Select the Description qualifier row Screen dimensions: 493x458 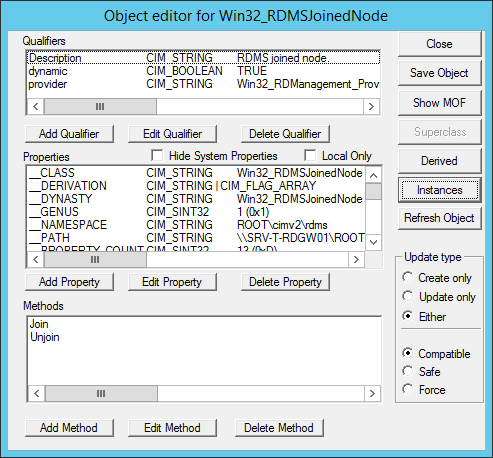[x=203, y=58]
